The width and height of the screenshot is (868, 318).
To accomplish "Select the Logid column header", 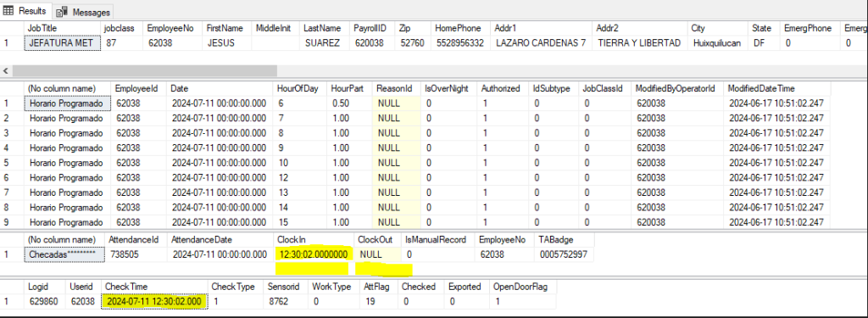I will 46,287.
